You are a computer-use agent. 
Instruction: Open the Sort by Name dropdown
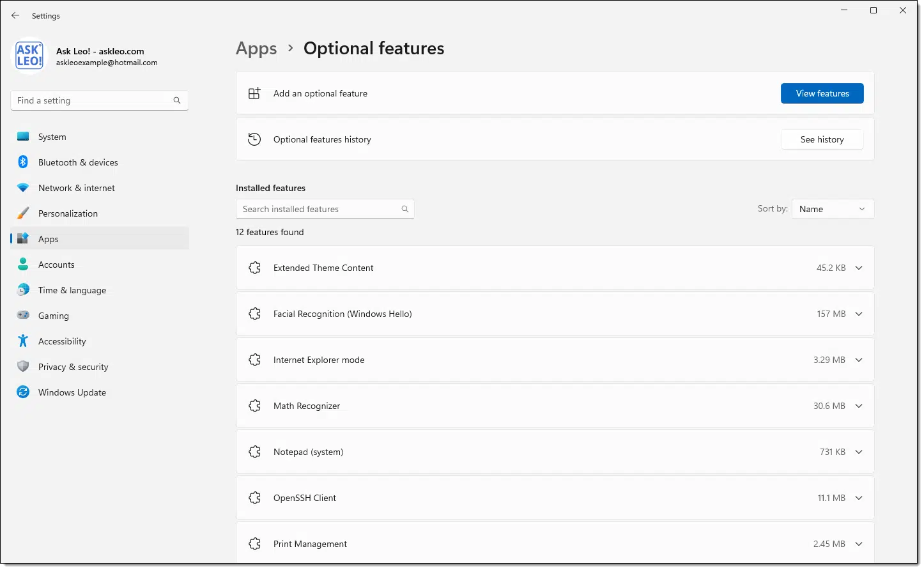[833, 209]
